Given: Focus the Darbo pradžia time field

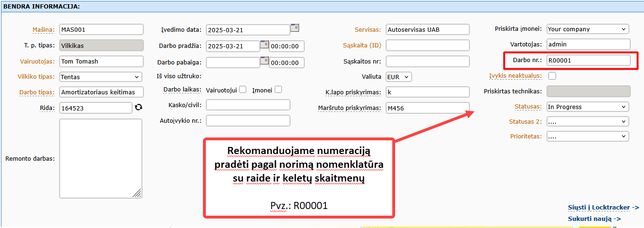Looking at the screenshot, I should point(286,46).
